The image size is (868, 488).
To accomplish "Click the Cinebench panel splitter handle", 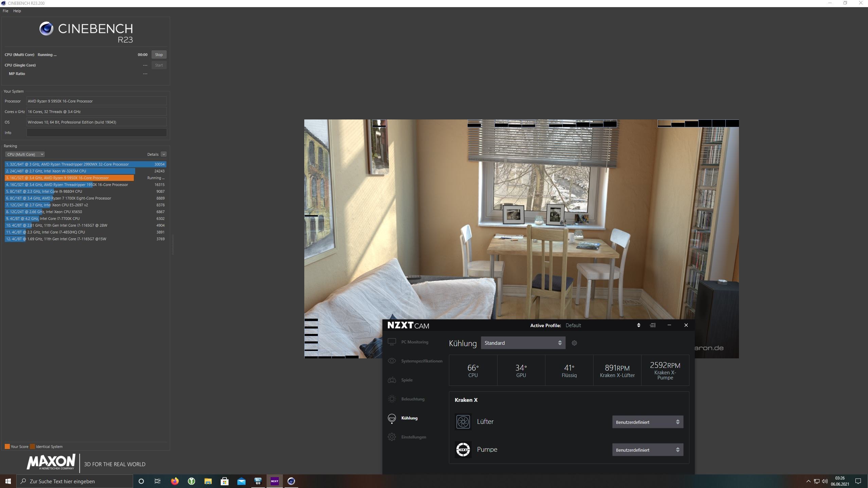I will (173, 244).
